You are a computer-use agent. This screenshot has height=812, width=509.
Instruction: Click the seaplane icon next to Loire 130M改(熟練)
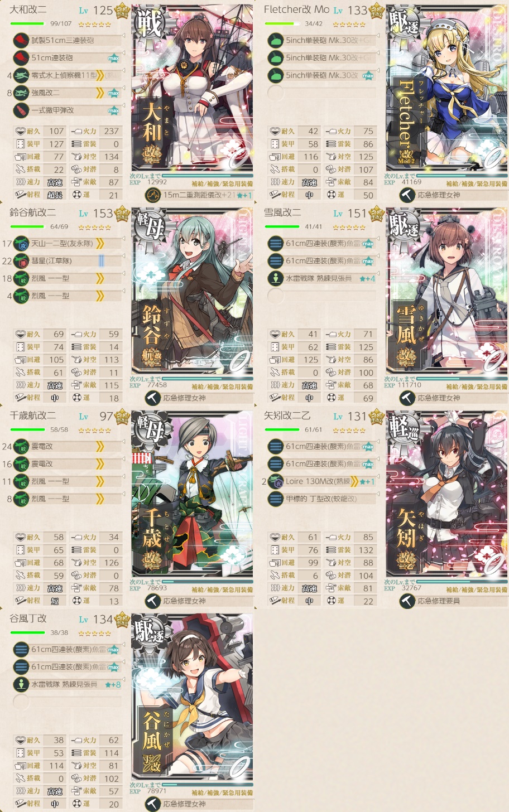[x=276, y=481]
